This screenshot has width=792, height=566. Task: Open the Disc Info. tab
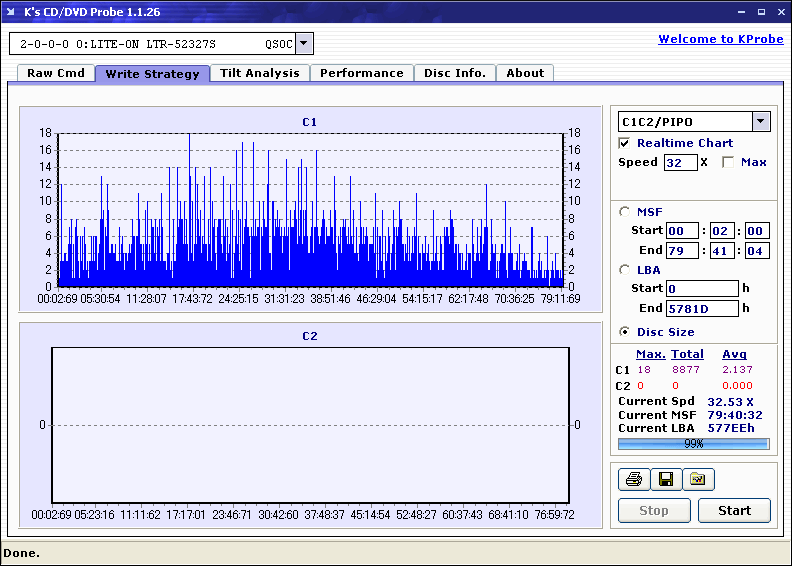454,73
